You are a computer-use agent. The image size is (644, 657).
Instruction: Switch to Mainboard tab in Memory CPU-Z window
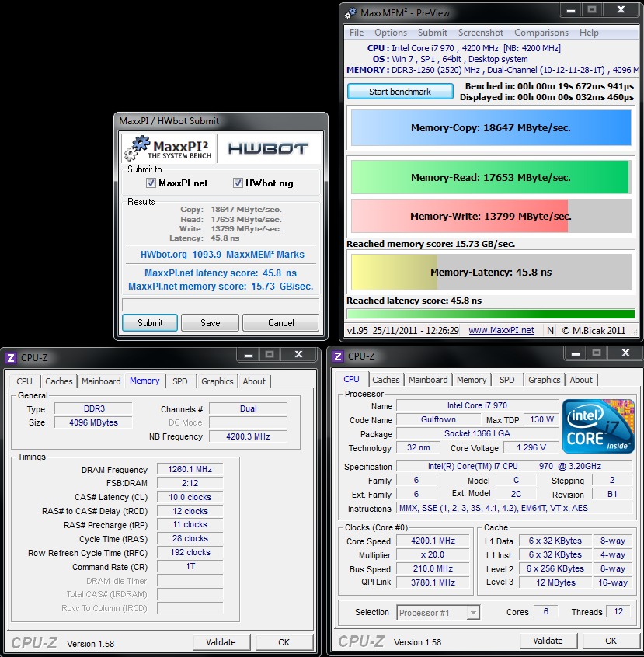coord(101,381)
